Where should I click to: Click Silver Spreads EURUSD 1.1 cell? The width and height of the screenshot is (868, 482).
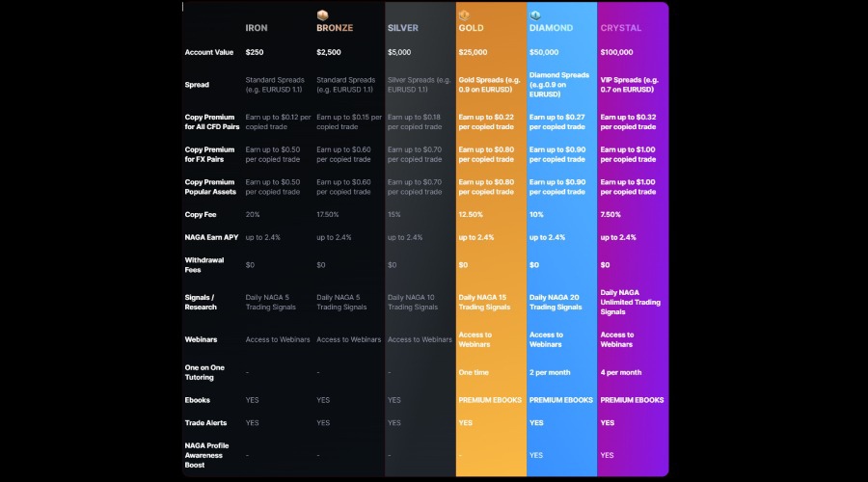click(420, 85)
